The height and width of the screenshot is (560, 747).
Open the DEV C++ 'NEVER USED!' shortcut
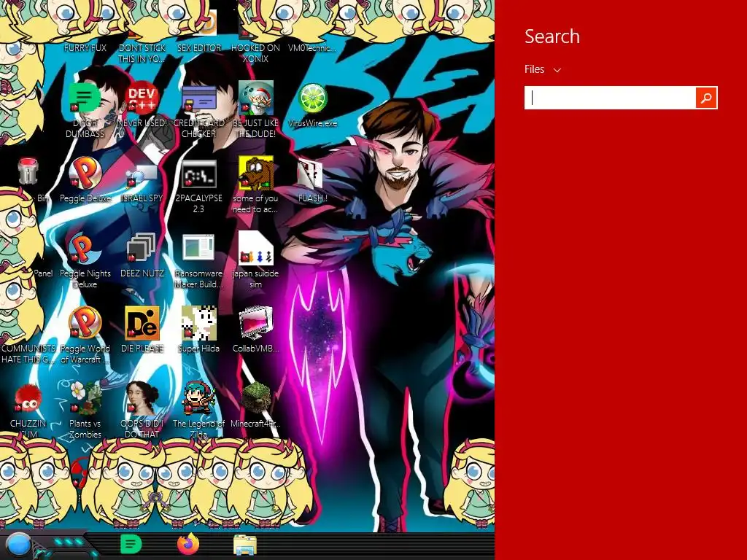(x=142, y=98)
